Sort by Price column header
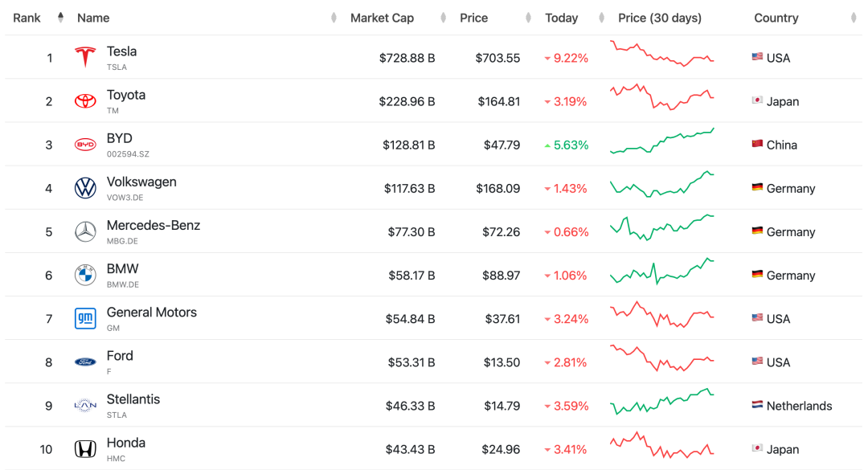Viewport: 868px width, 470px height. pos(473,18)
